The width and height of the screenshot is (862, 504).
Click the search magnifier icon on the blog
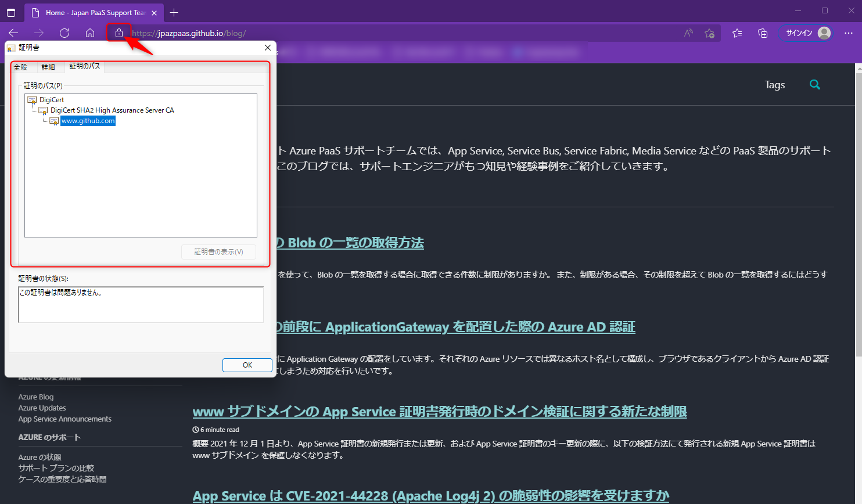point(815,85)
